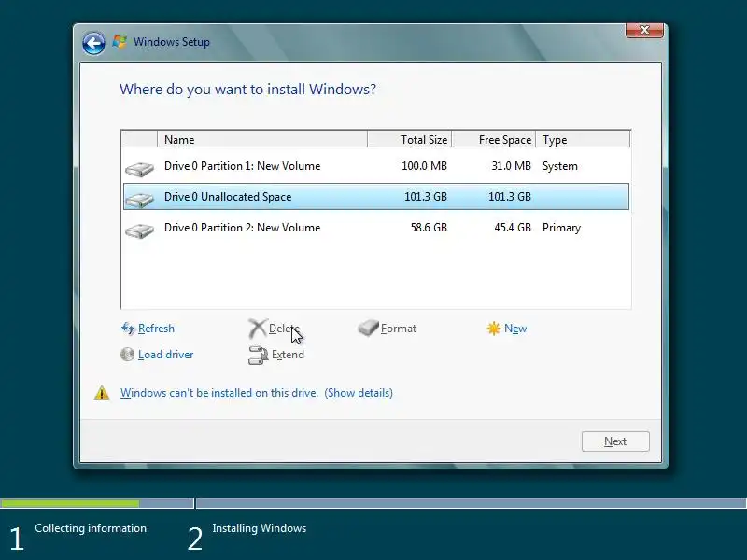Click the 101.3 GB Total Size cell
The width and height of the screenshot is (747, 560).
point(426,197)
